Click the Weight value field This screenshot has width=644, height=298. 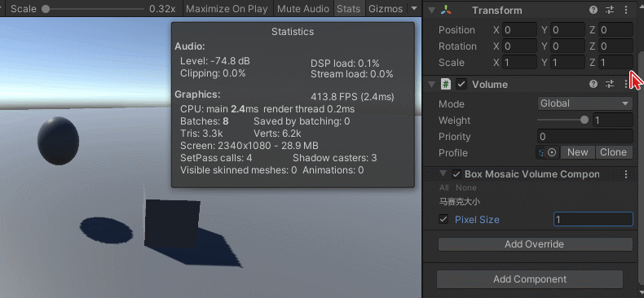point(612,121)
